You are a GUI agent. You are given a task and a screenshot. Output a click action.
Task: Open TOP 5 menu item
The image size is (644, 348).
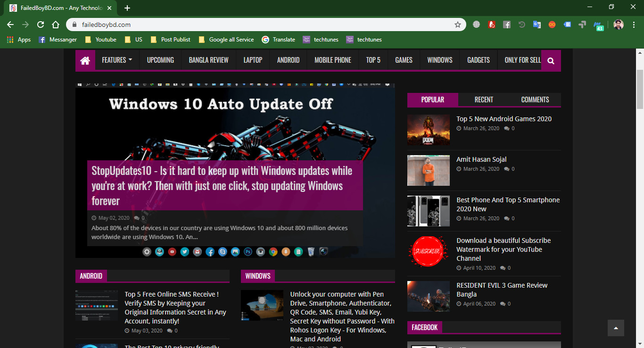tap(373, 60)
